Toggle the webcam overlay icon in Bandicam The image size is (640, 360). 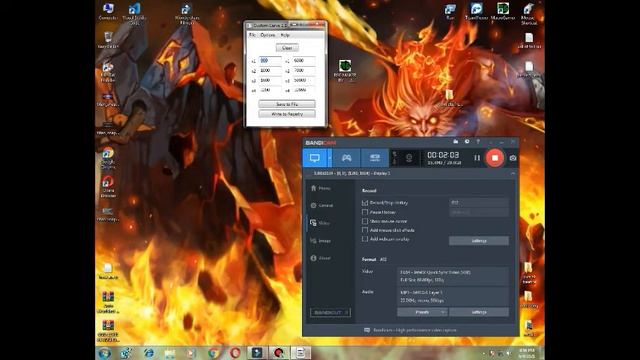409,158
